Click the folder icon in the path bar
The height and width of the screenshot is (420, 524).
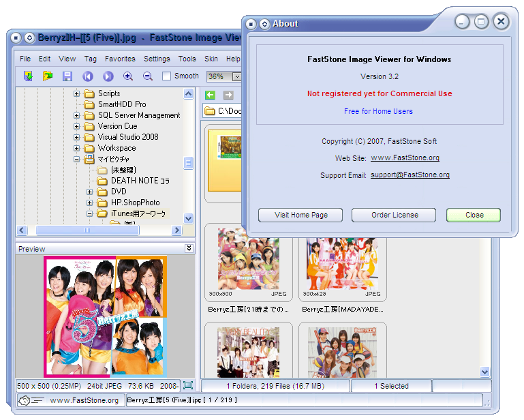pyautogui.click(x=210, y=110)
